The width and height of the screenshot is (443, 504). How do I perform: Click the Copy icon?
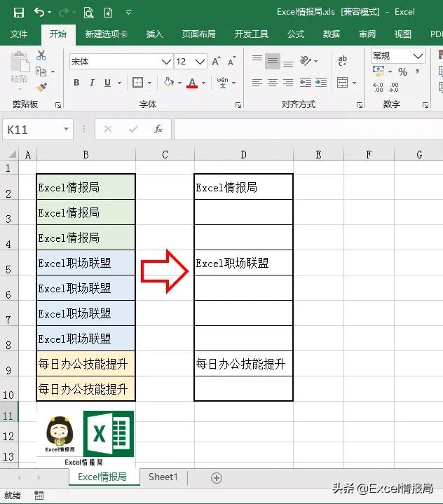(x=41, y=71)
